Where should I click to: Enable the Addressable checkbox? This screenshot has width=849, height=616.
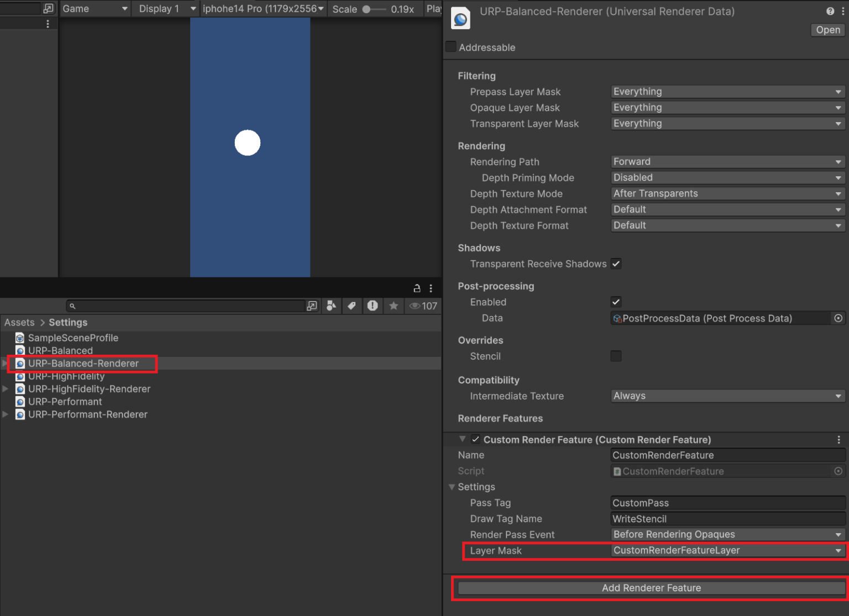click(450, 46)
